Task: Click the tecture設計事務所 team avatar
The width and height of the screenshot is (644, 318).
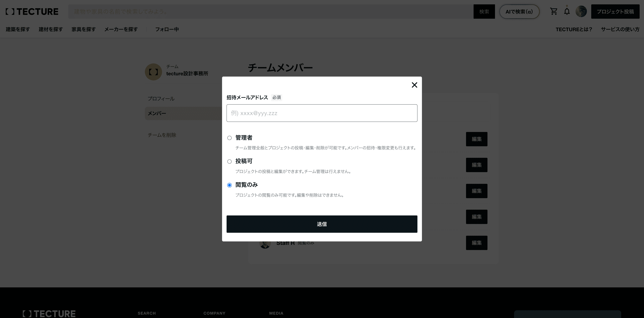Action: click(x=153, y=72)
